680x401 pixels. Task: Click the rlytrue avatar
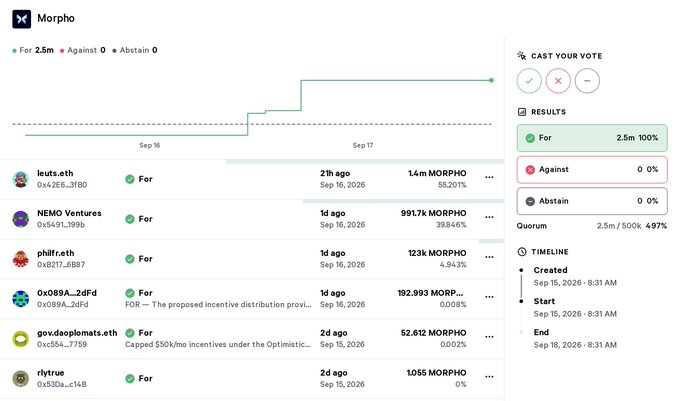[x=20, y=378]
